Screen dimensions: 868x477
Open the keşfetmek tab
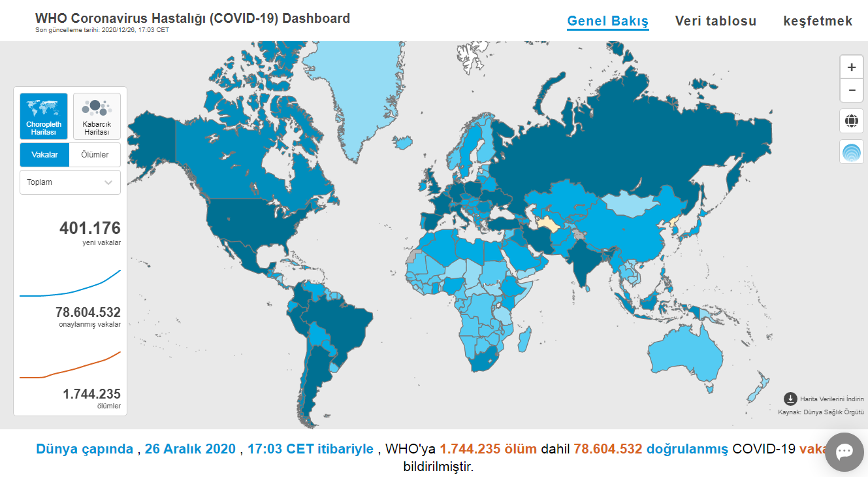(818, 21)
